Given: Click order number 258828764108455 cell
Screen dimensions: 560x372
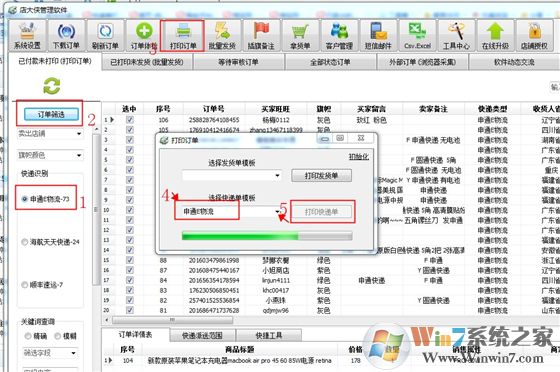Looking at the screenshot, I should tap(214, 120).
